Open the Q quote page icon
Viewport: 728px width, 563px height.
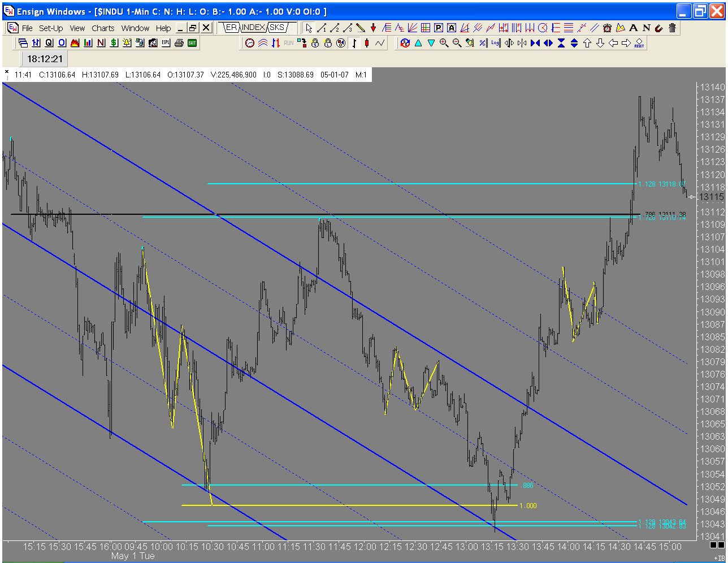point(49,43)
